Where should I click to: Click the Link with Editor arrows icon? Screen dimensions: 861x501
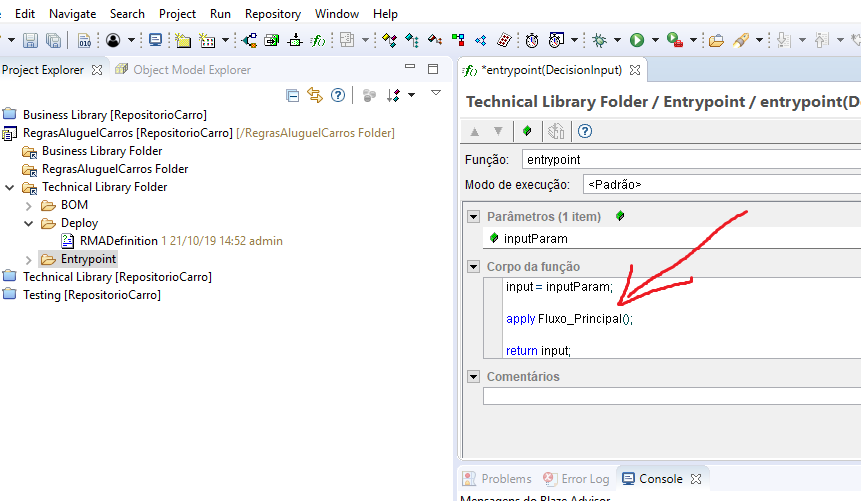(x=315, y=96)
